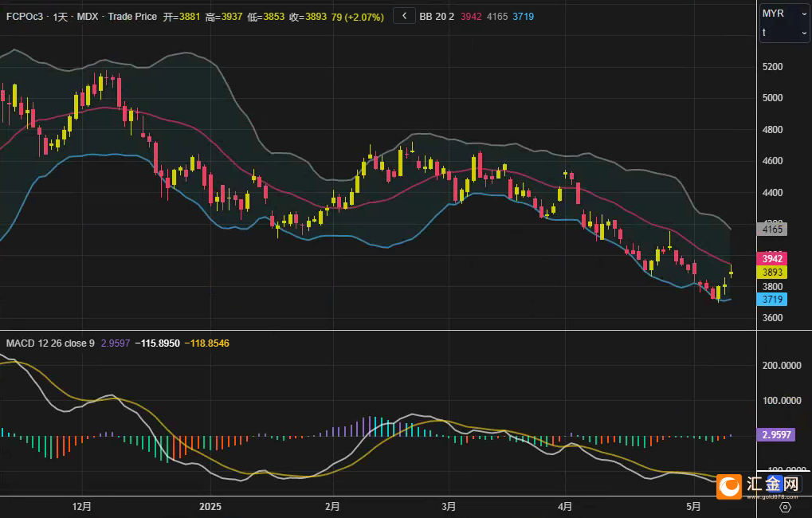812x518 pixels.
Task: Collapse the indicator legend with the arrow button
Action: 404,16
